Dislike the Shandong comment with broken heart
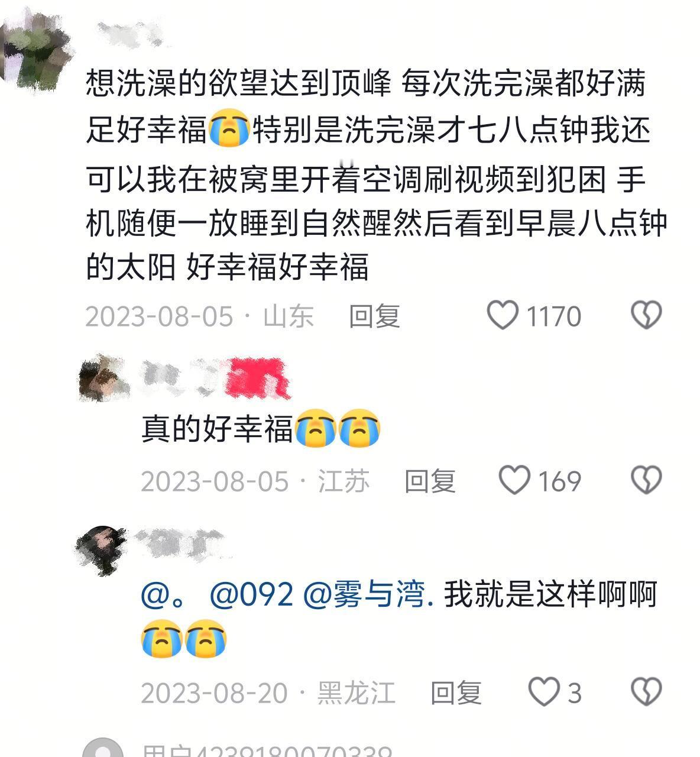 [647, 315]
